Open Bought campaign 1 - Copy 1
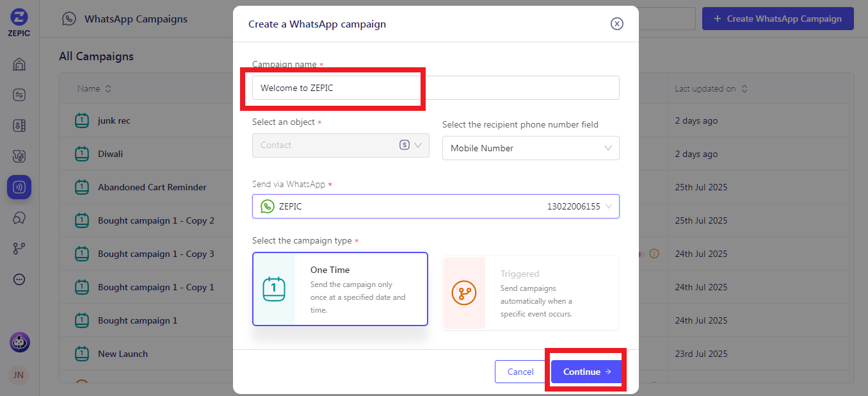The width and height of the screenshot is (868, 396). pyautogui.click(x=156, y=287)
